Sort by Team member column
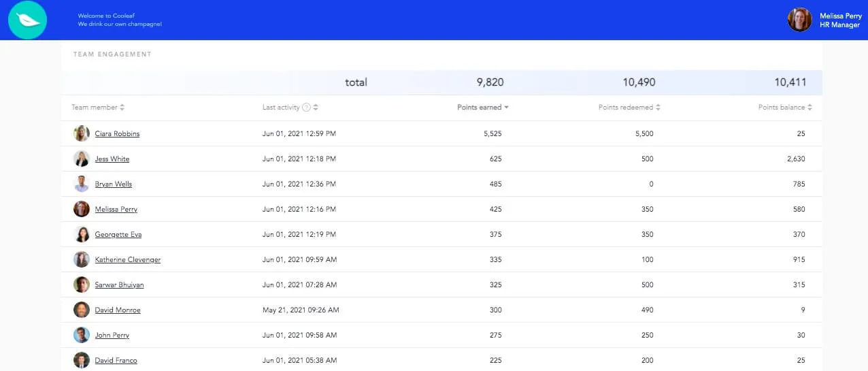Screen dimensions: 868x371 click(98, 108)
